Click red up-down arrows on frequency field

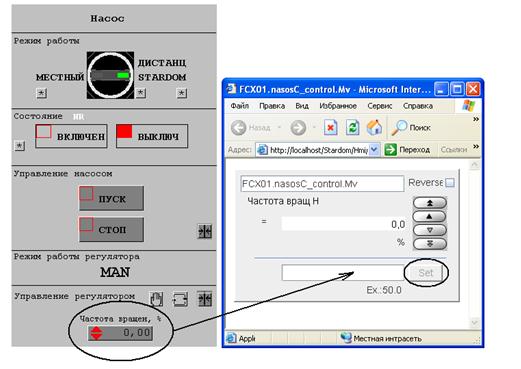point(96,333)
